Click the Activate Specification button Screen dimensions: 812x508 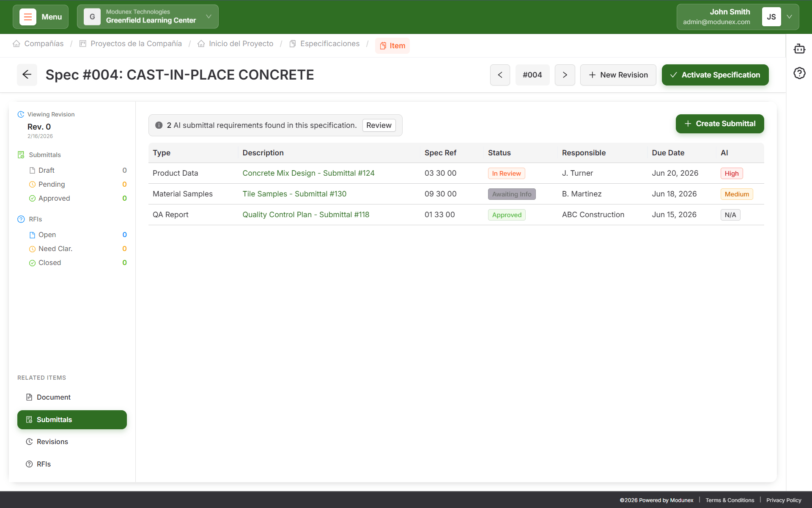(715, 75)
